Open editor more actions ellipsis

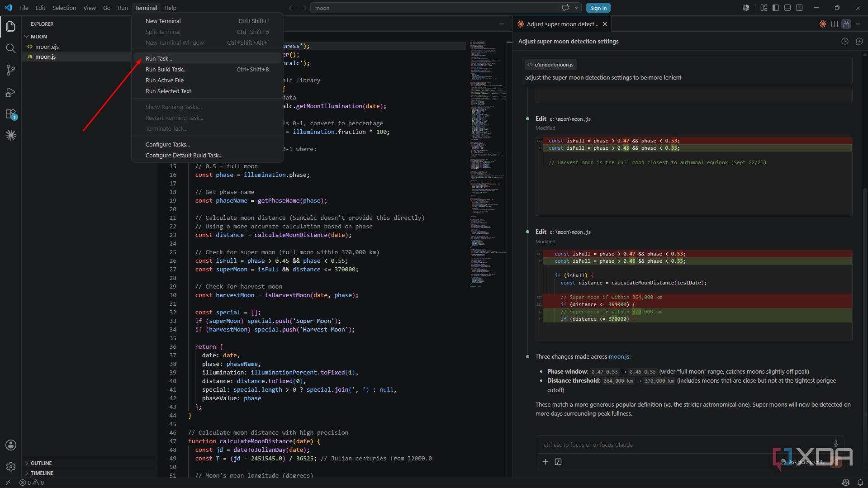pyautogui.click(x=502, y=24)
